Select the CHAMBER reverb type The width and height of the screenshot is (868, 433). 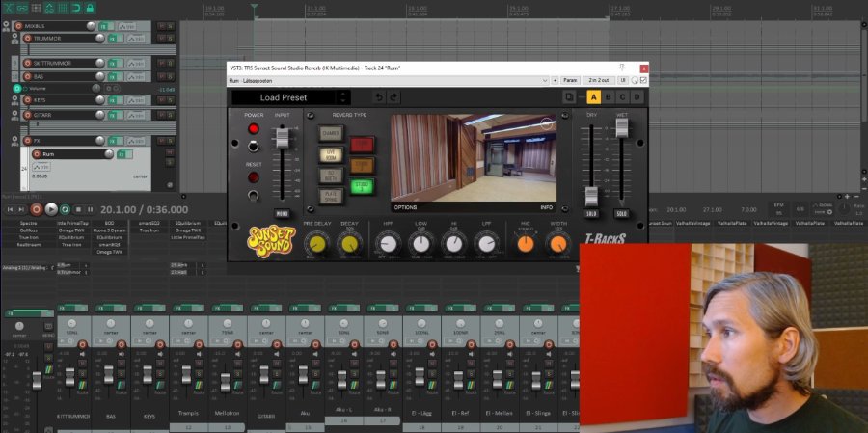(x=331, y=133)
